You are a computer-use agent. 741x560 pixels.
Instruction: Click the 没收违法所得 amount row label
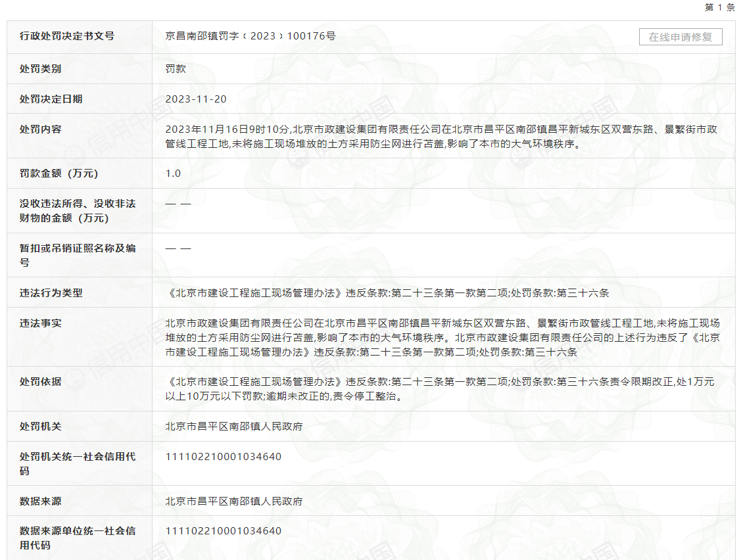coord(78,210)
